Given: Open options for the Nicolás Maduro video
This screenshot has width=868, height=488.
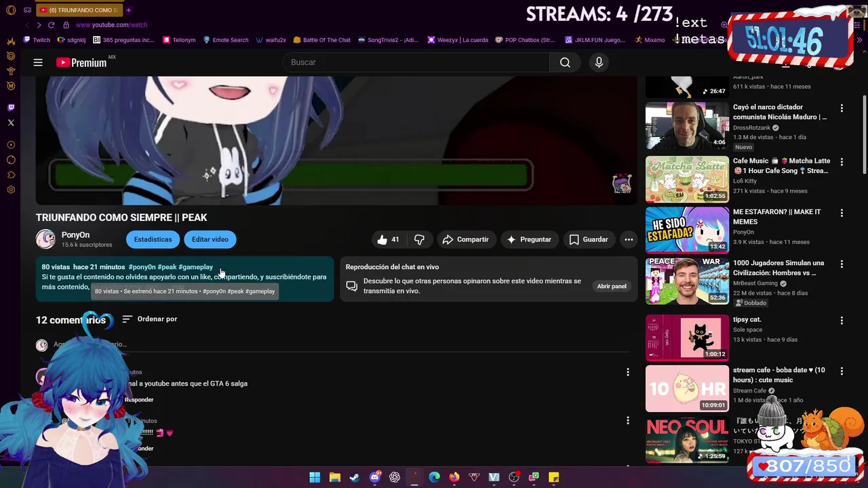Looking at the screenshot, I should click(x=842, y=108).
